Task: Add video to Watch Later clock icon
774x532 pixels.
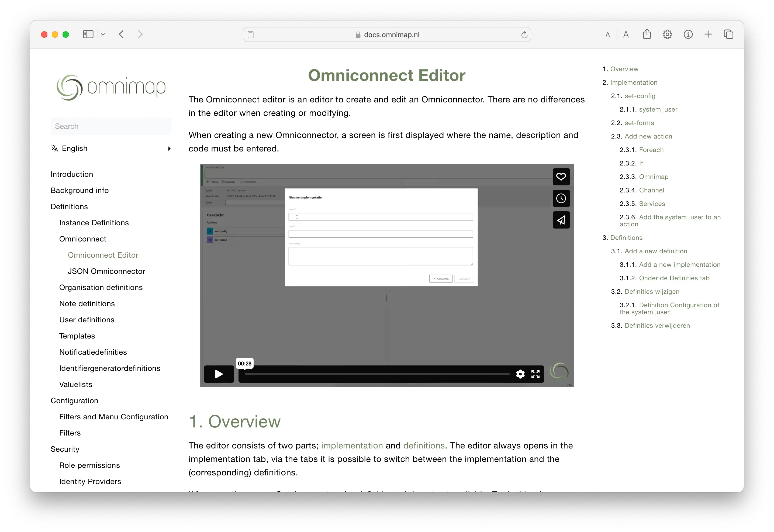Action: pos(561,198)
